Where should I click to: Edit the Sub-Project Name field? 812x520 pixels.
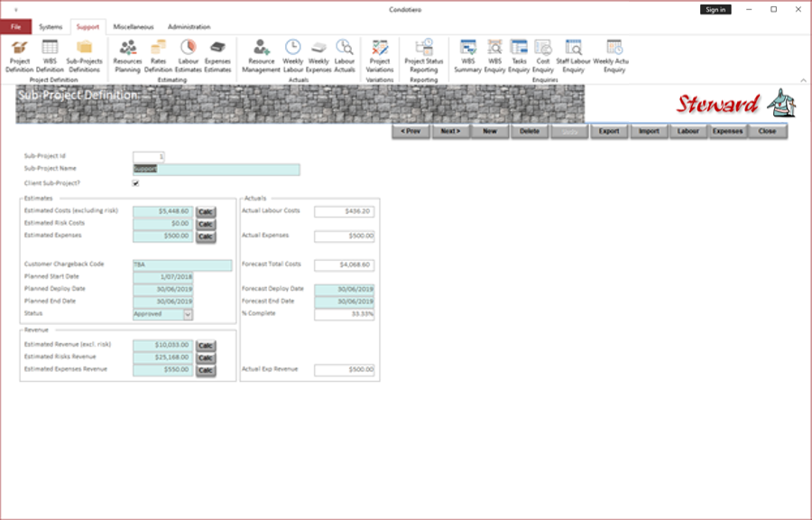click(217, 170)
